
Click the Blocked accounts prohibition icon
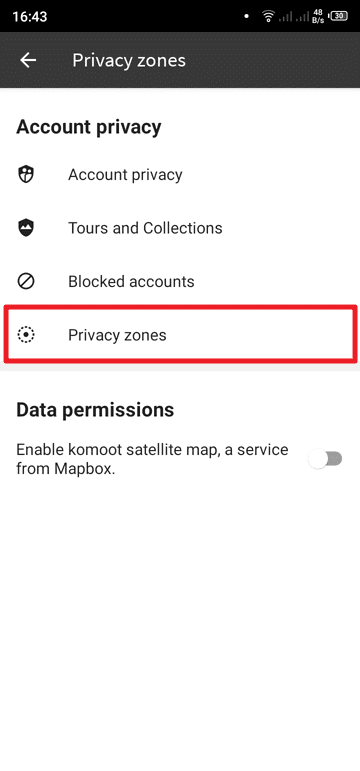(x=26, y=282)
